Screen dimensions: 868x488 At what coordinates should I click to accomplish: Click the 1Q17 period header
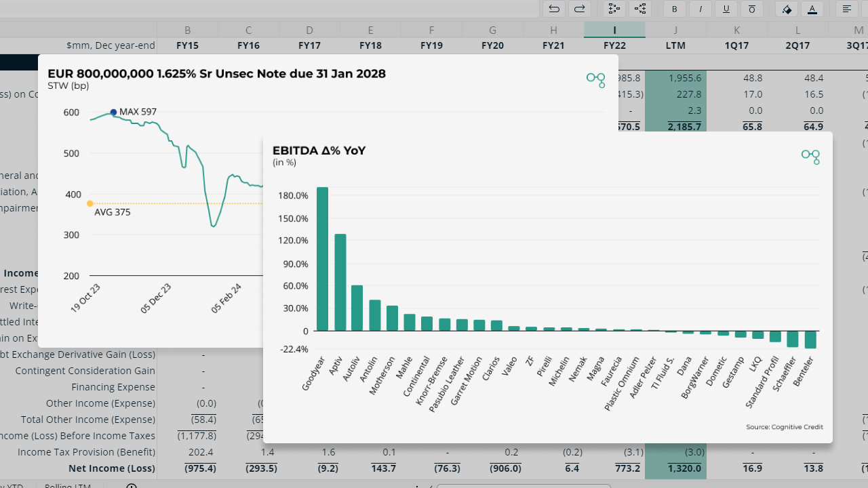click(x=736, y=45)
